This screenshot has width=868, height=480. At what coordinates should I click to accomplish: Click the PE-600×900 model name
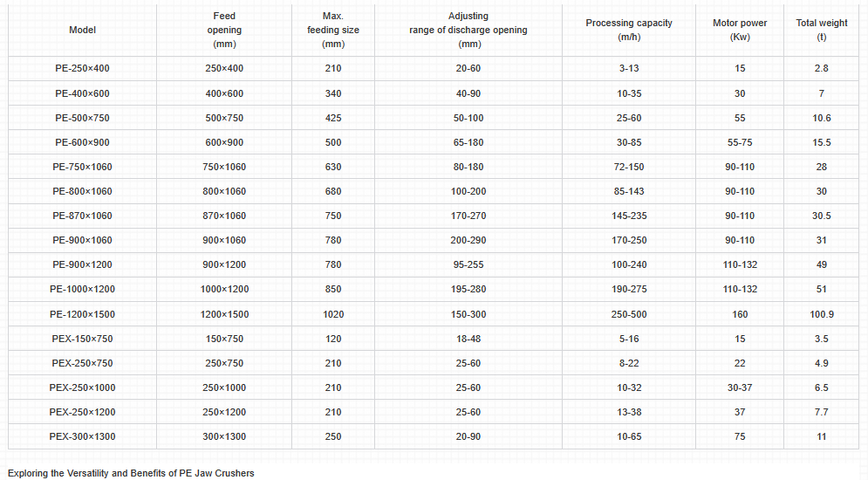(82, 142)
